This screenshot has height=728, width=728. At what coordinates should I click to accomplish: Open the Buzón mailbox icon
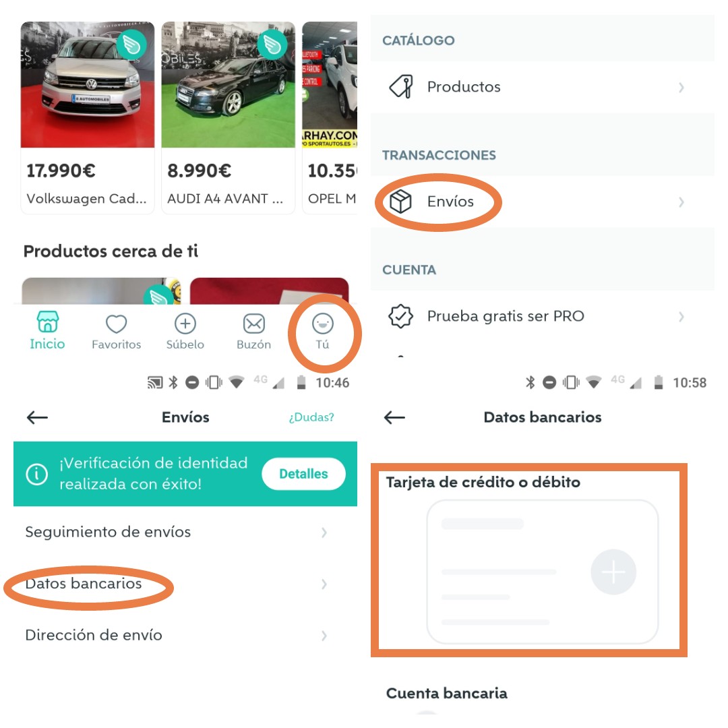point(254,324)
